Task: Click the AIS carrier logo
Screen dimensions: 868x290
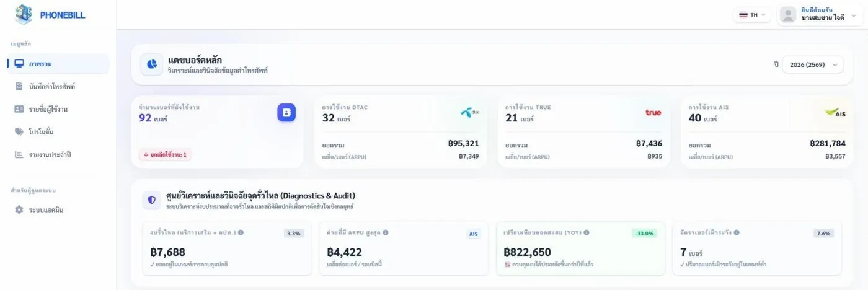Action: point(835,113)
